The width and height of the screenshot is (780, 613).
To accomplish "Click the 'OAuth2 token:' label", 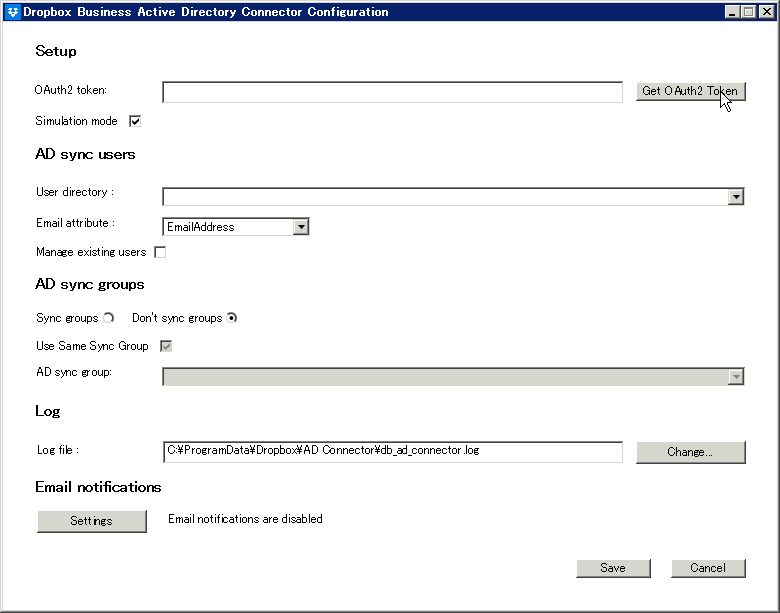I will (x=71, y=90).
